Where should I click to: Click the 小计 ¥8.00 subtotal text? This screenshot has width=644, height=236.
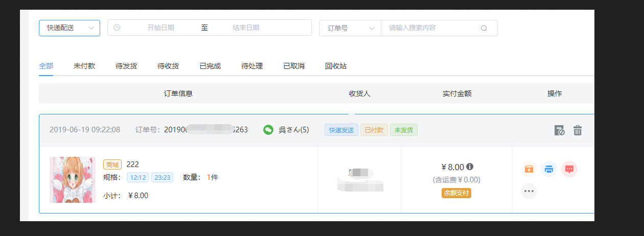(x=126, y=196)
